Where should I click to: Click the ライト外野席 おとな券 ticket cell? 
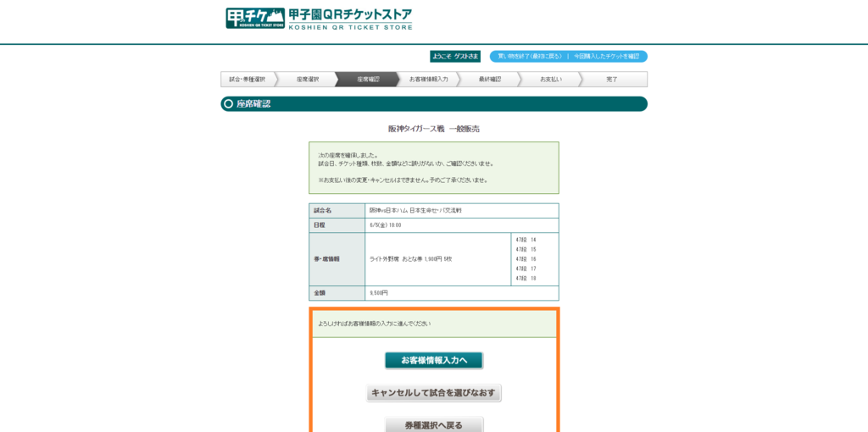438,259
